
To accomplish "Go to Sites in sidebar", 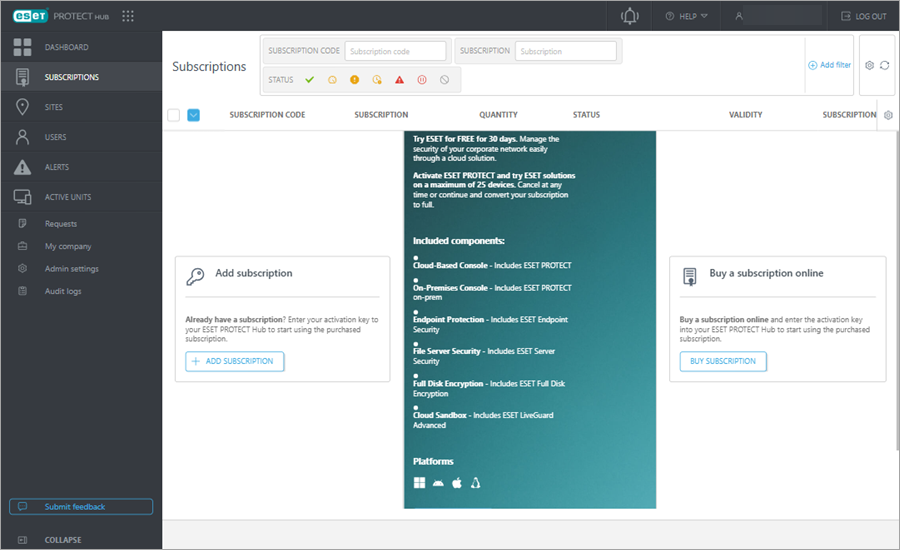I will point(54,107).
